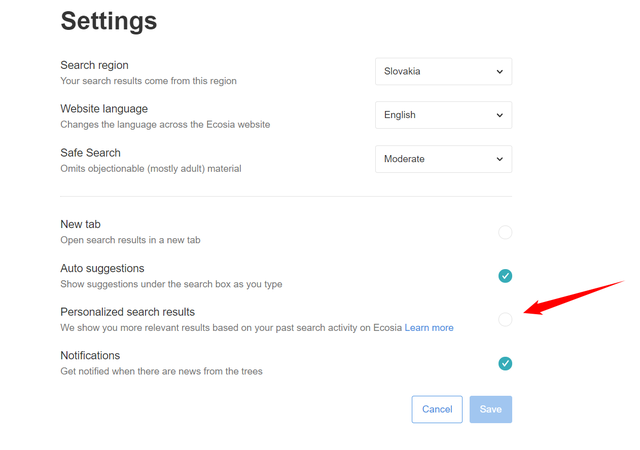640x450 pixels.
Task: Open the Safe Search dropdown set to Moderate
Action: (443, 159)
